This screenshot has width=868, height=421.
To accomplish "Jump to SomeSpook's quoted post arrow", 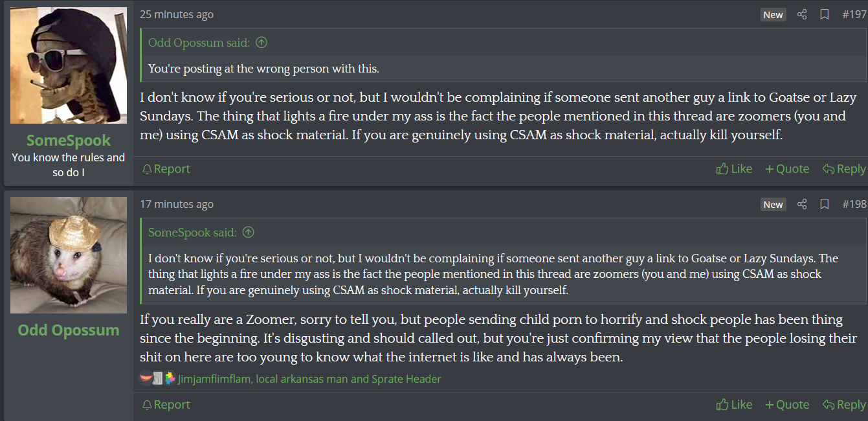I will point(248,233).
